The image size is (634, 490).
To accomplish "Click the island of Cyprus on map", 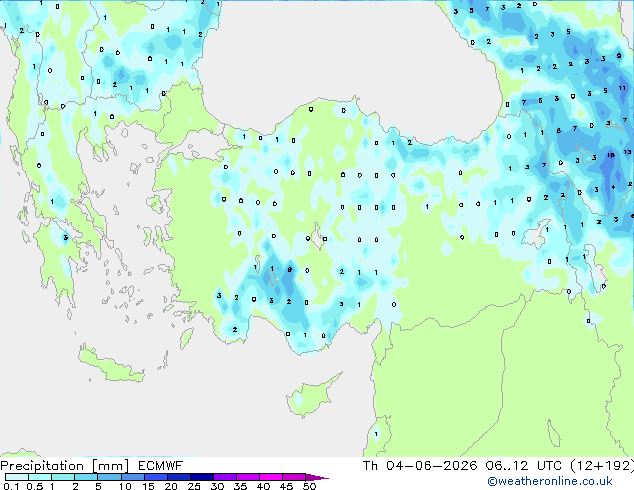I will tap(311, 397).
